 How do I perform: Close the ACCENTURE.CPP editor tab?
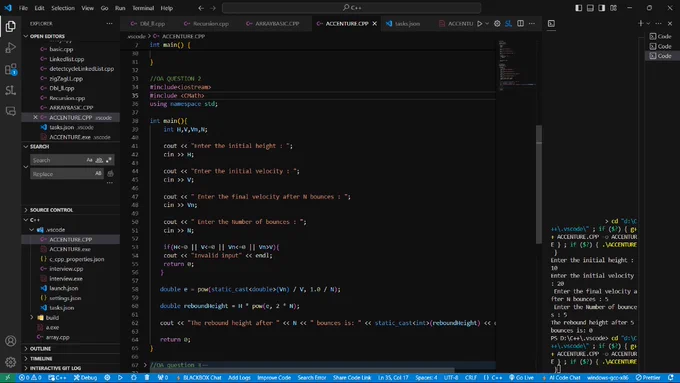click(375, 23)
